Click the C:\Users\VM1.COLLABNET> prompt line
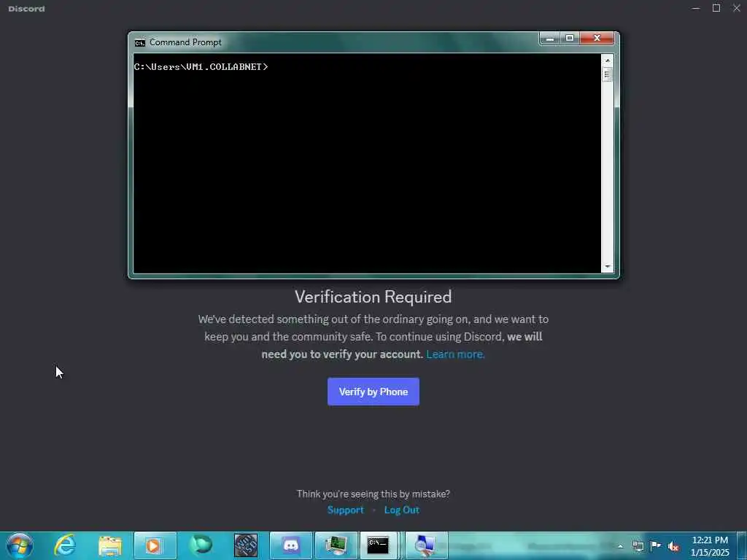Viewport: 747px width, 560px height. (x=201, y=67)
